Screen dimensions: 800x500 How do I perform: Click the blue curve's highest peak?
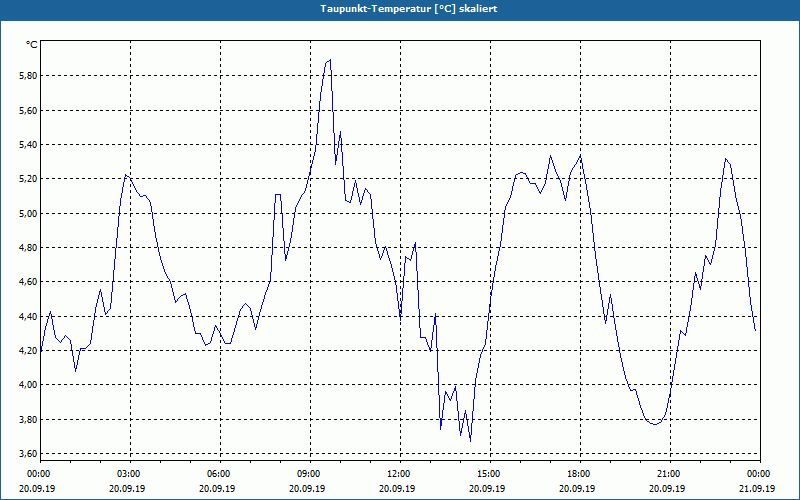[x=330, y=60]
